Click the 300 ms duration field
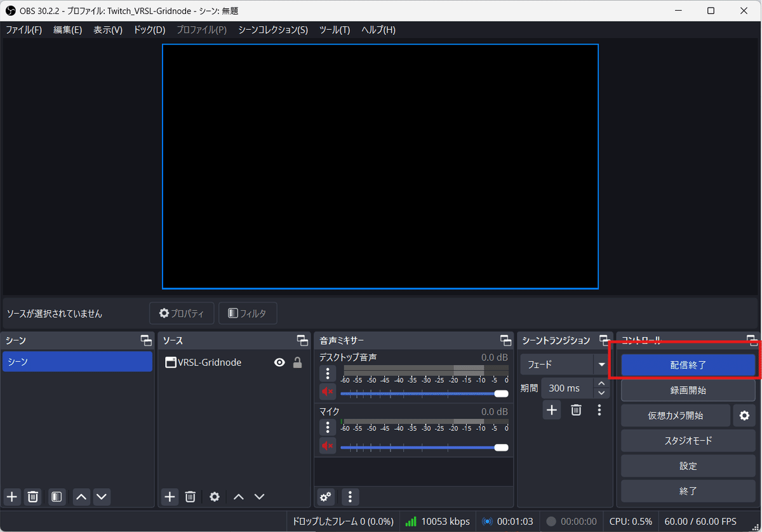Viewport: 762px width, 532px height. (x=567, y=388)
